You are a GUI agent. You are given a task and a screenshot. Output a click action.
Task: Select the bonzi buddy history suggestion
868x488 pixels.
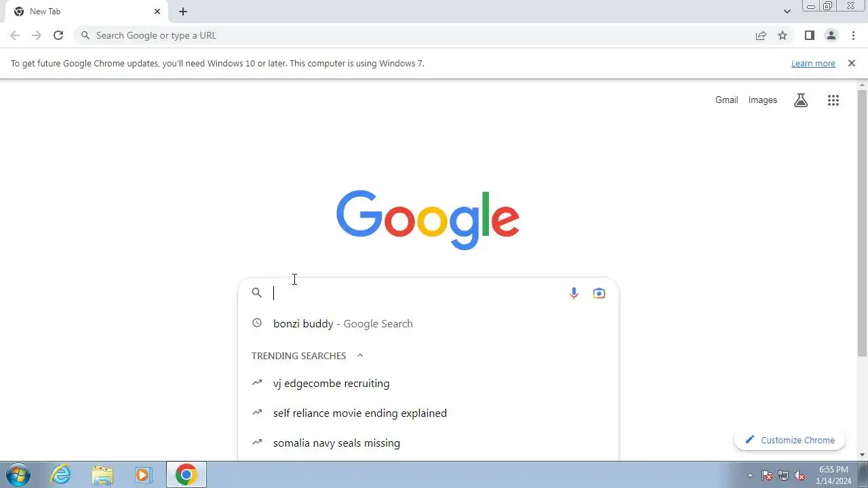click(x=428, y=323)
